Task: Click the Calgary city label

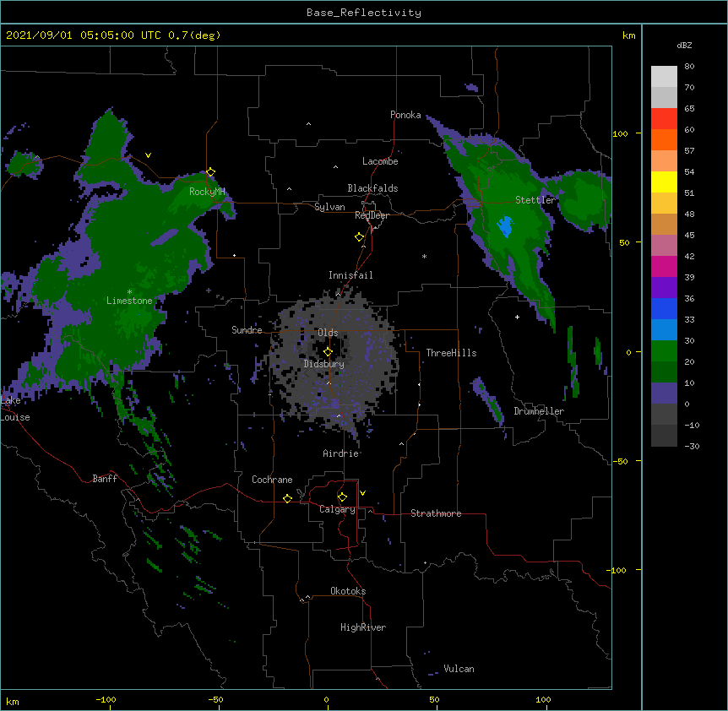Action: (x=337, y=509)
